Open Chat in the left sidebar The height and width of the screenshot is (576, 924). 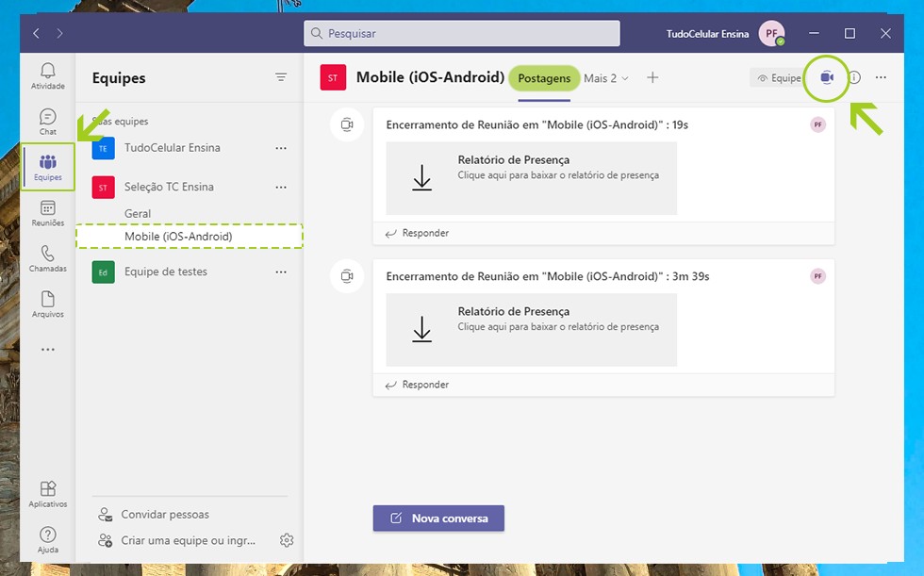(x=47, y=121)
